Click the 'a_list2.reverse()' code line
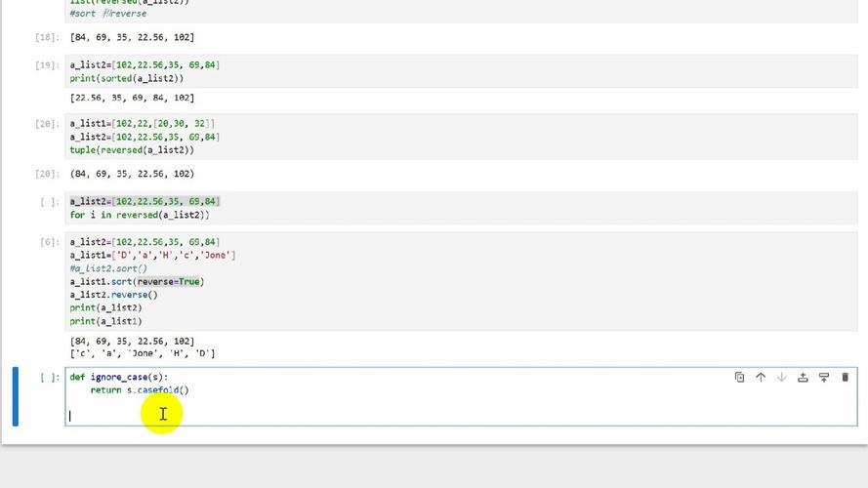This screenshot has width=868, height=488. click(x=113, y=295)
